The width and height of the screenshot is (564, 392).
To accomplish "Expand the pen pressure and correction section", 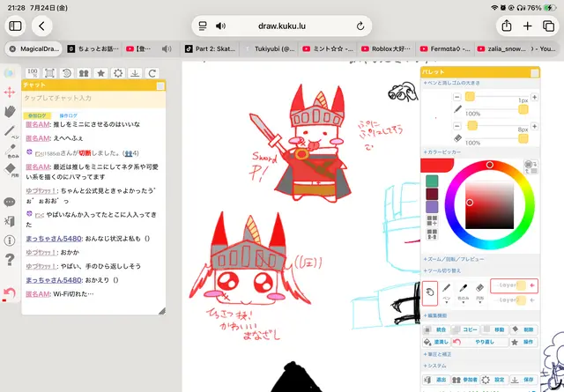I will point(437,354).
